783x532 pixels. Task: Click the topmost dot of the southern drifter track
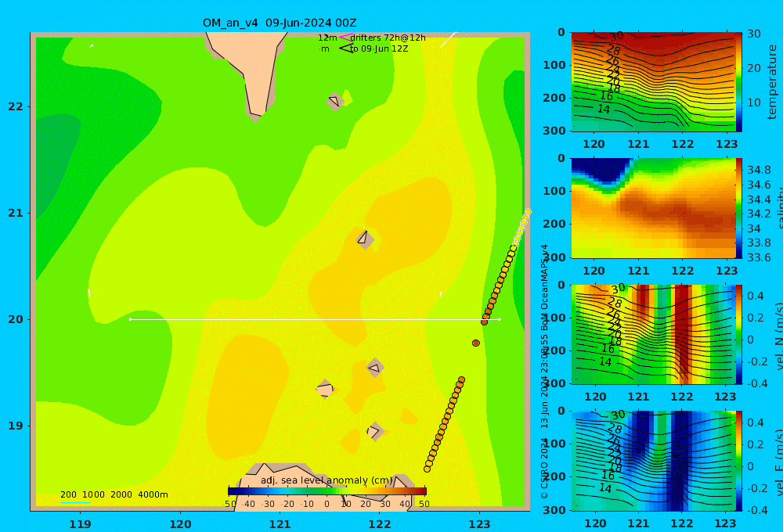[462, 380]
